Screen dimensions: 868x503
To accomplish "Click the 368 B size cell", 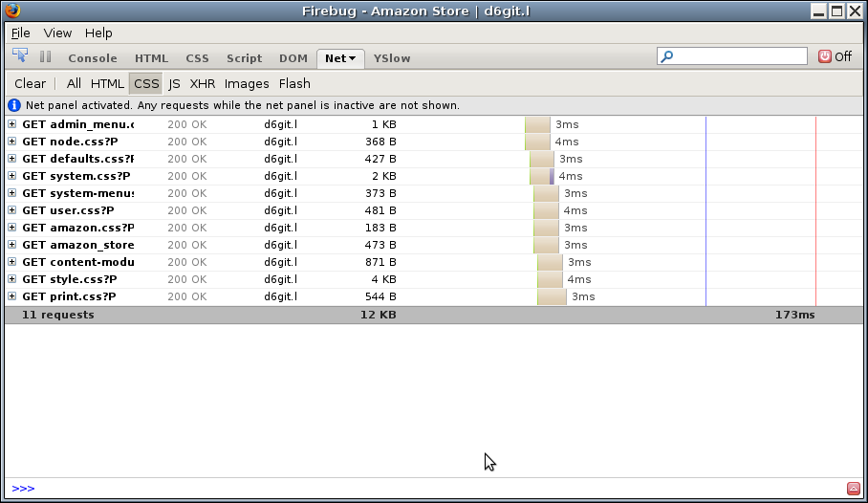I will pyautogui.click(x=380, y=142).
